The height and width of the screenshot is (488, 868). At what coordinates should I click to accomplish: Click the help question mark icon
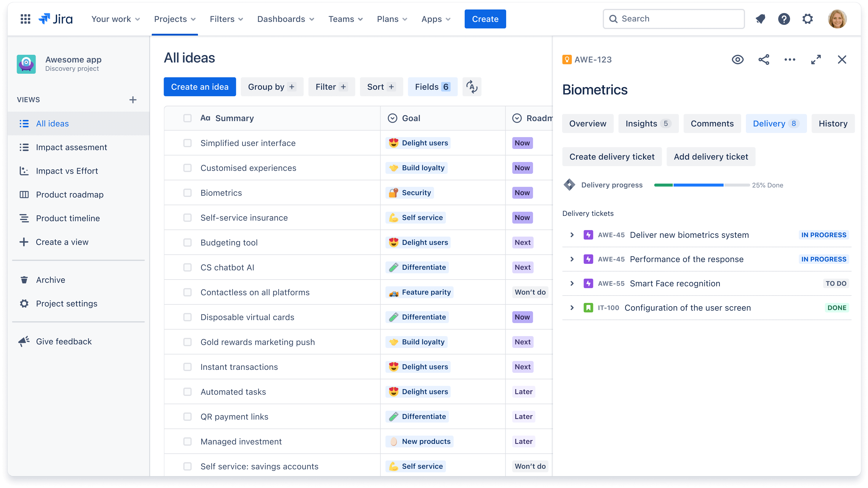tap(784, 19)
